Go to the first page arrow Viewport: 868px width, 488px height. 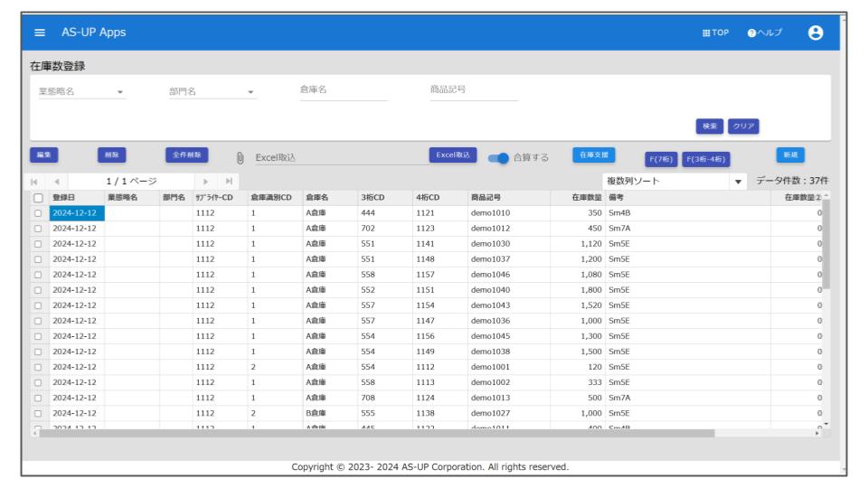point(35,182)
